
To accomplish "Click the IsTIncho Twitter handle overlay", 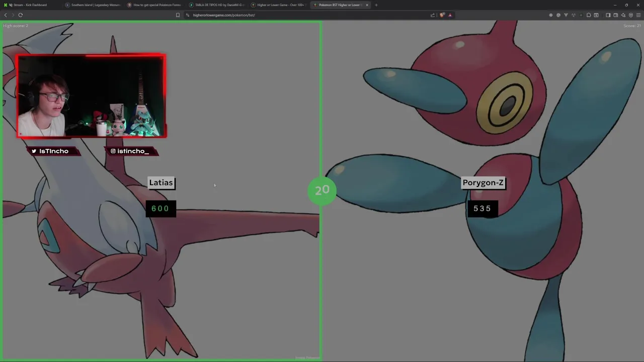I will point(54,151).
